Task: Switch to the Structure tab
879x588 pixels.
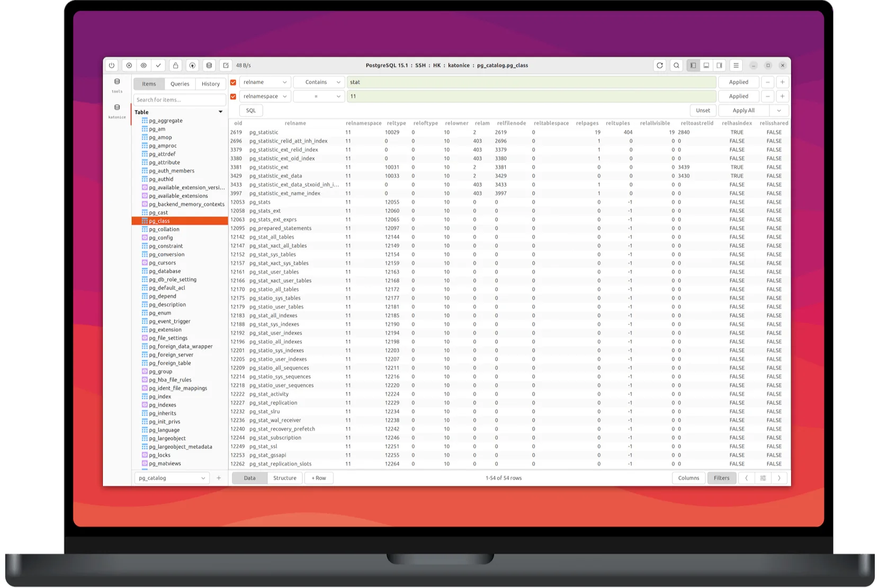Action: pos(285,478)
